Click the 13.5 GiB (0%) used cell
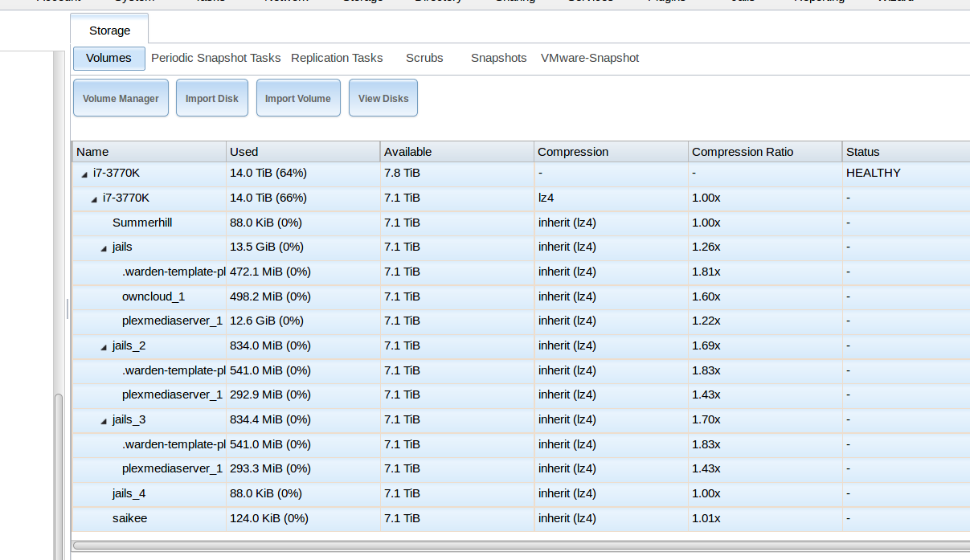The width and height of the screenshot is (970, 560). tap(267, 247)
